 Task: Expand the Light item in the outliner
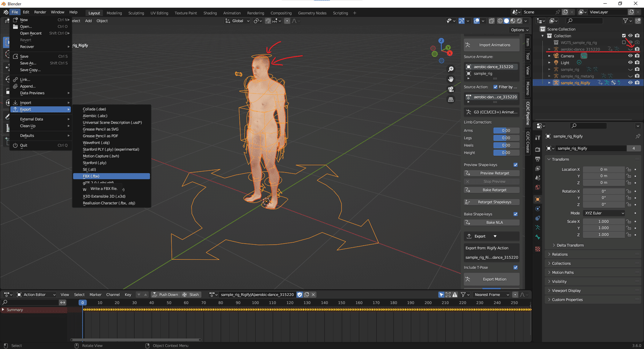pos(550,63)
